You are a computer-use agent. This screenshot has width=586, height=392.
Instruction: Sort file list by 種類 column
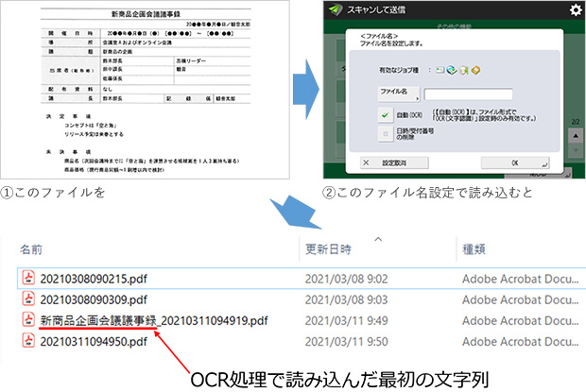click(x=475, y=249)
